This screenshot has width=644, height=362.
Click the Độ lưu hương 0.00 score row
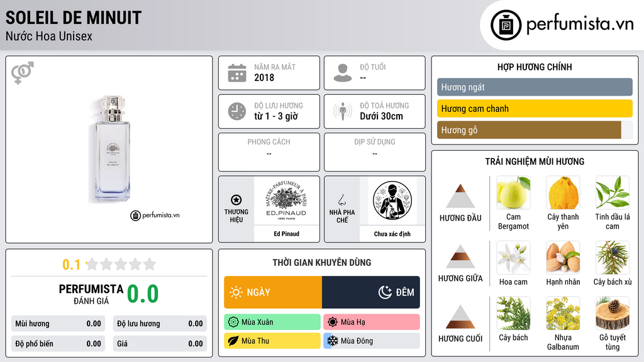pos(160,324)
